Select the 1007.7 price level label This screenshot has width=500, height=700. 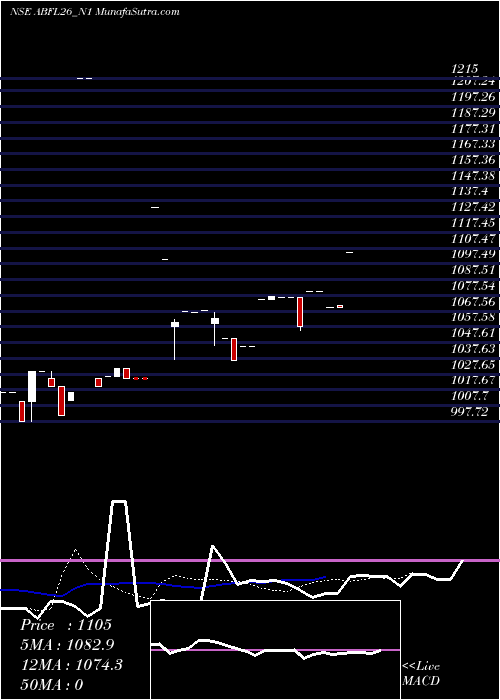pyautogui.click(x=469, y=396)
